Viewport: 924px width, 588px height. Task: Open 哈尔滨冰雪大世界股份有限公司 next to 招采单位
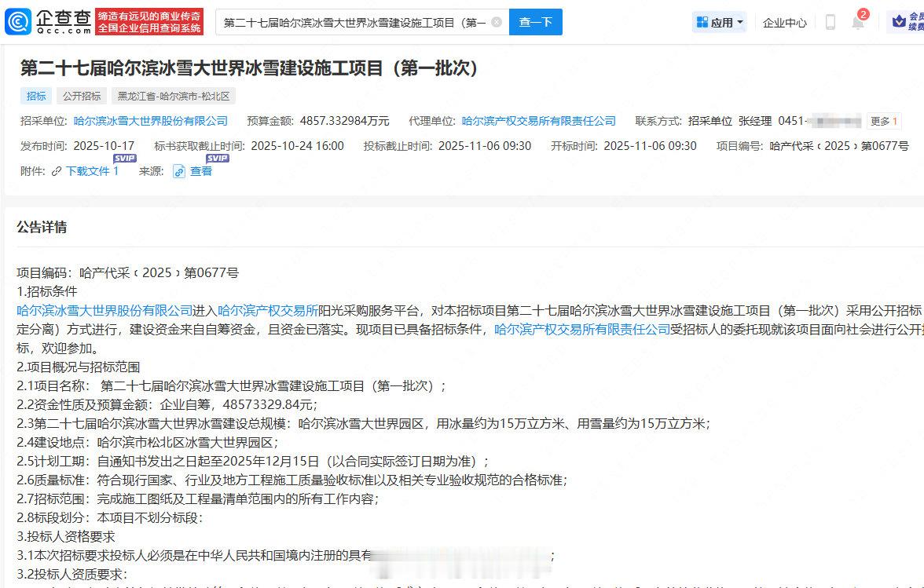[x=151, y=121]
